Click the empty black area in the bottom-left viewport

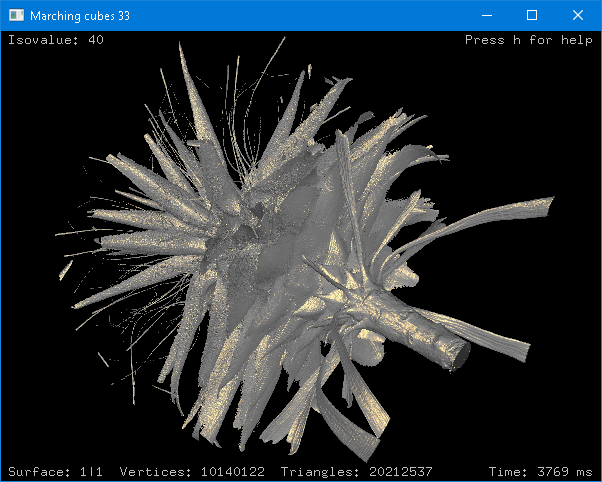click(x=60, y=410)
